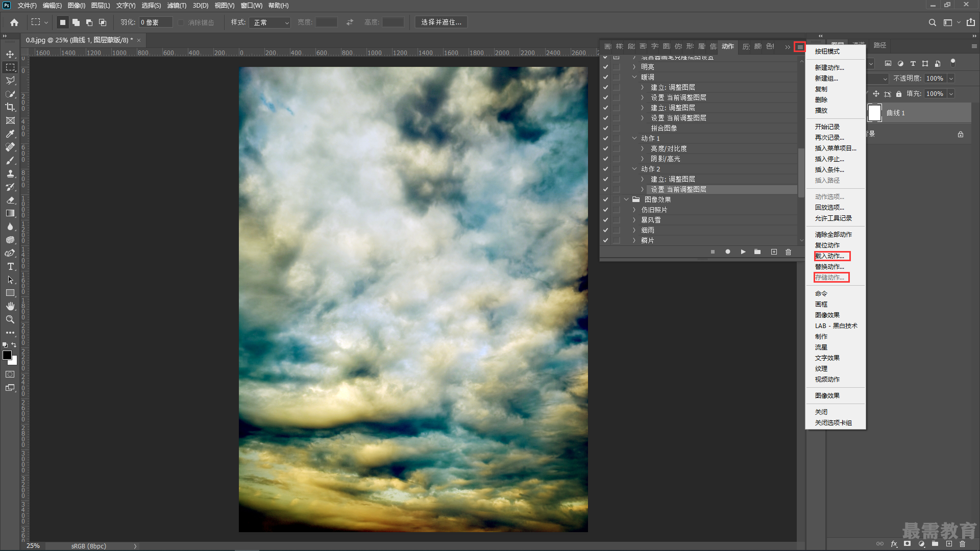Toggle checkmark for 图像效果 set

point(605,199)
